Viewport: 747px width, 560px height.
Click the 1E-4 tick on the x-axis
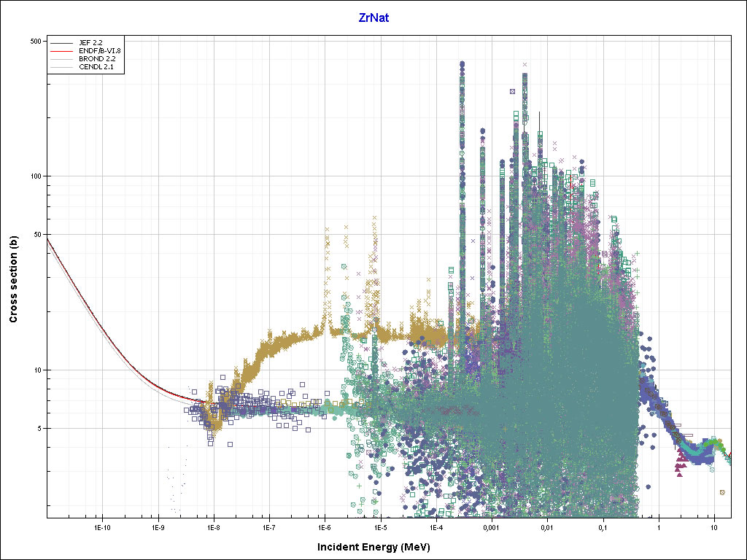436,526
